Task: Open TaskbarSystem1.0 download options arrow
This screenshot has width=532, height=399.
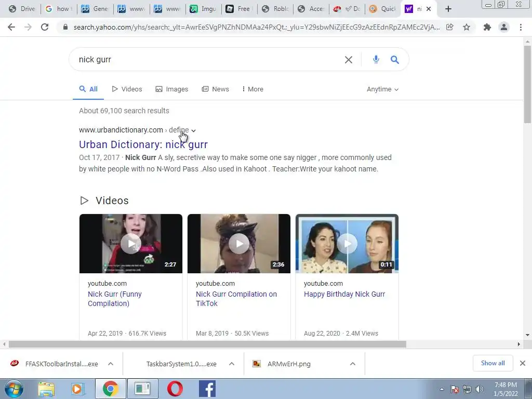Action: [232, 364]
